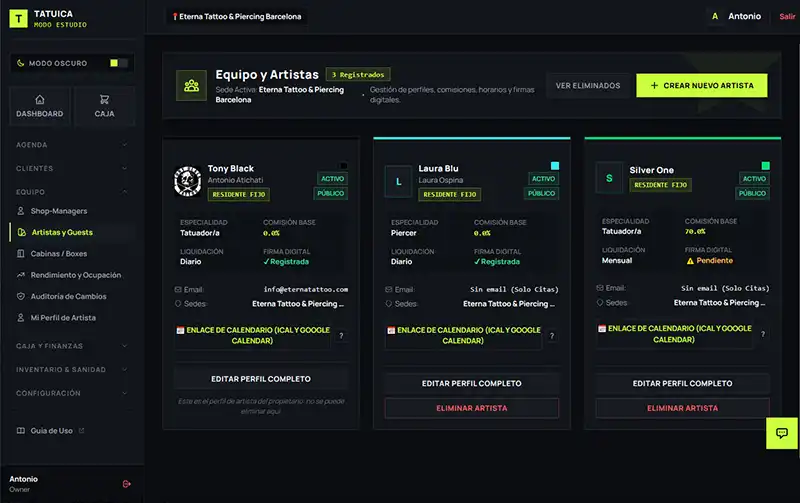Edit Tony Black's complete profile
The image size is (800, 503).
261,379
